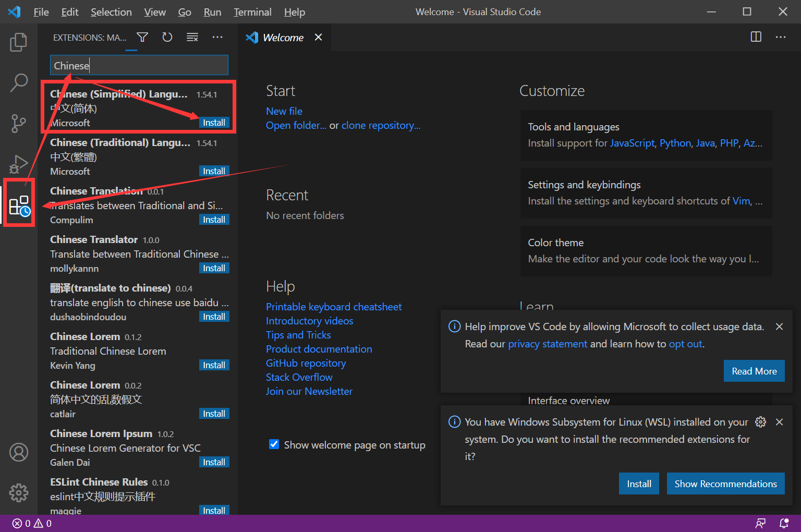Install Chinese Lorem by Kevin Yang
The height and width of the screenshot is (532, 801).
pos(214,365)
